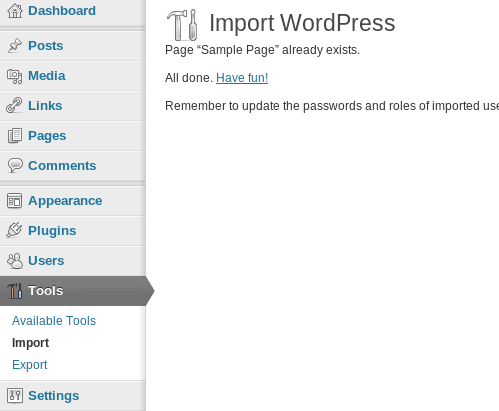Select the Import submenu item

(x=30, y=343)
